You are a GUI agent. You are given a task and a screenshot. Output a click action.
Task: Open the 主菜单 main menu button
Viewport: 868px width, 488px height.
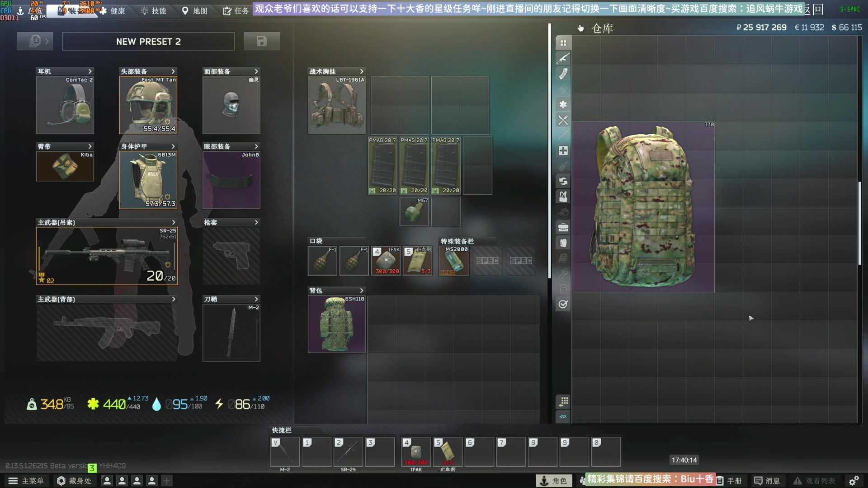pos(26,481)
